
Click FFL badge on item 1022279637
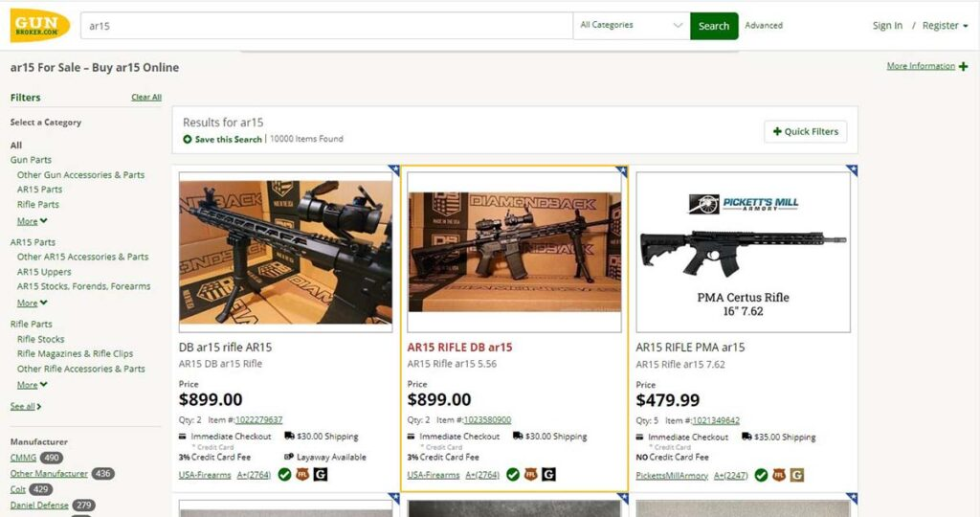(x=302, y=475)
